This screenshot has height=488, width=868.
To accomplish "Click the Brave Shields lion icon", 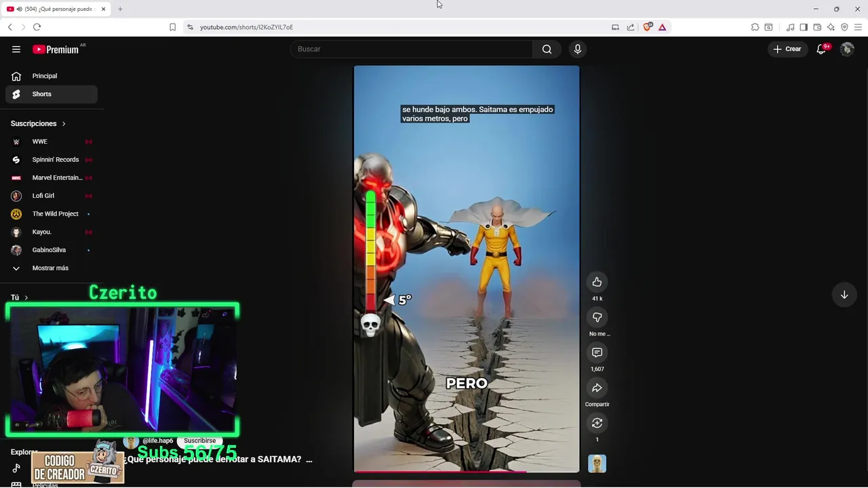I will pos(647,27).
